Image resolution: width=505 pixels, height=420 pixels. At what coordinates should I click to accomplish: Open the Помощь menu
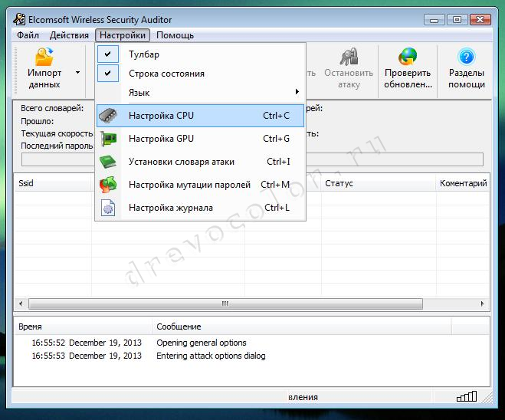pos(175,35)
